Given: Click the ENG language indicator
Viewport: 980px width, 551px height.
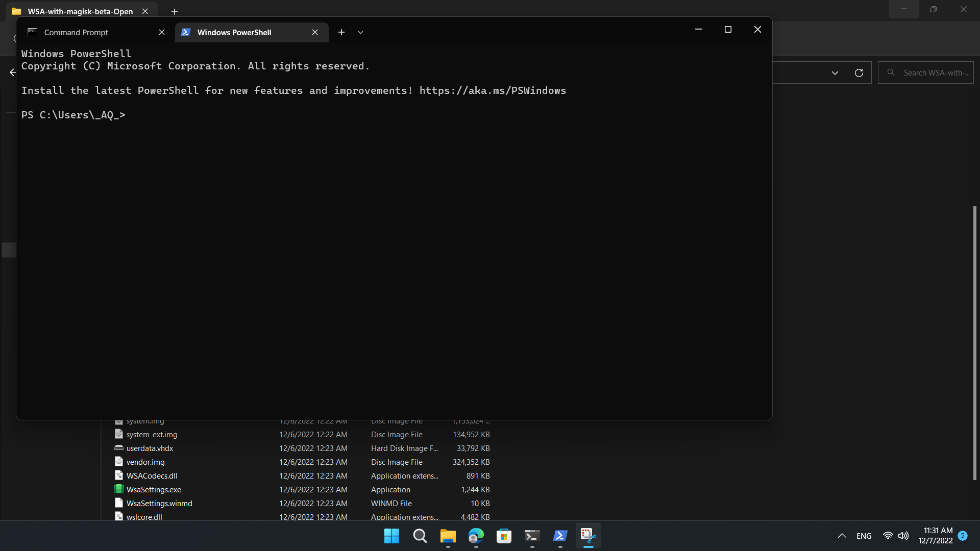Looking at the screenshot, I should pyautogui.click(x=864, y=536).
